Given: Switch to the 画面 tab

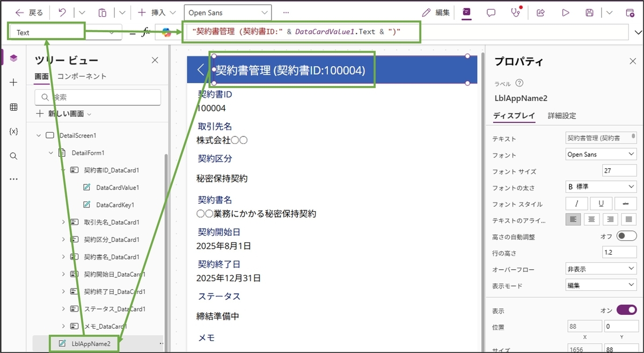Looking at the screenshot, I should click(x=42, y=76).
